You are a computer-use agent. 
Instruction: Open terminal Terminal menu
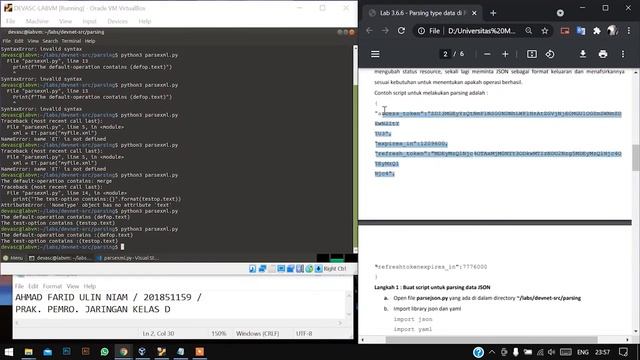71,41
